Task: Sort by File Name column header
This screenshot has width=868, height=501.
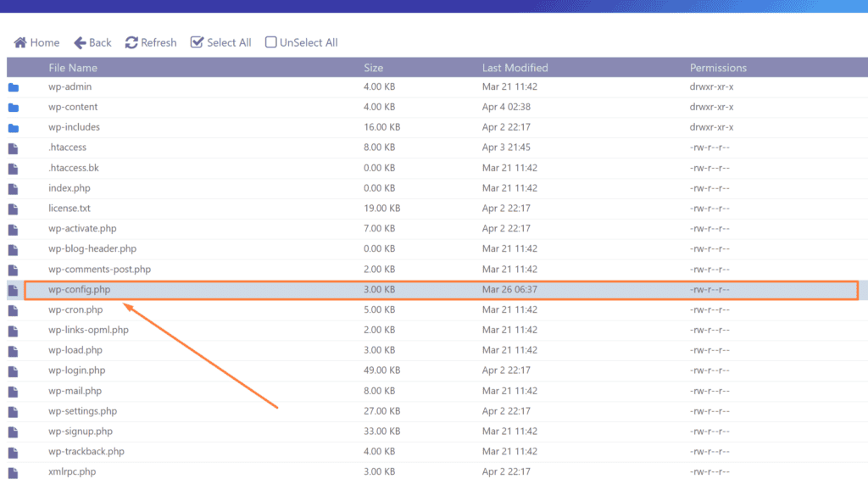Action: pos(73,68)
